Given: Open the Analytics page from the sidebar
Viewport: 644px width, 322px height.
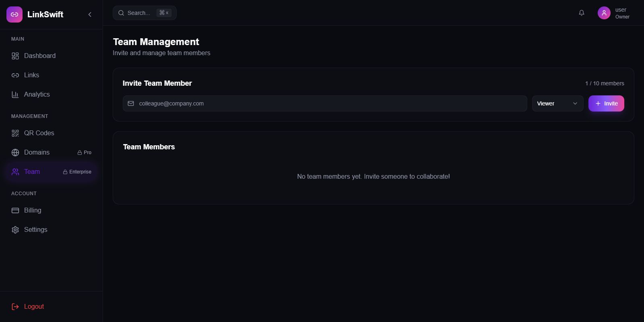Looking at the screenshot, I should [37, 95].
